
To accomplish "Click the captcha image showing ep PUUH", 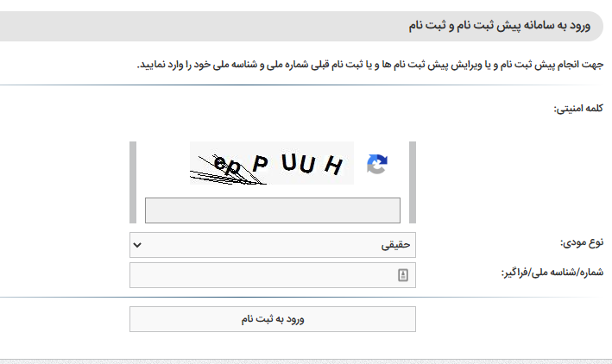I will [272, 163].
